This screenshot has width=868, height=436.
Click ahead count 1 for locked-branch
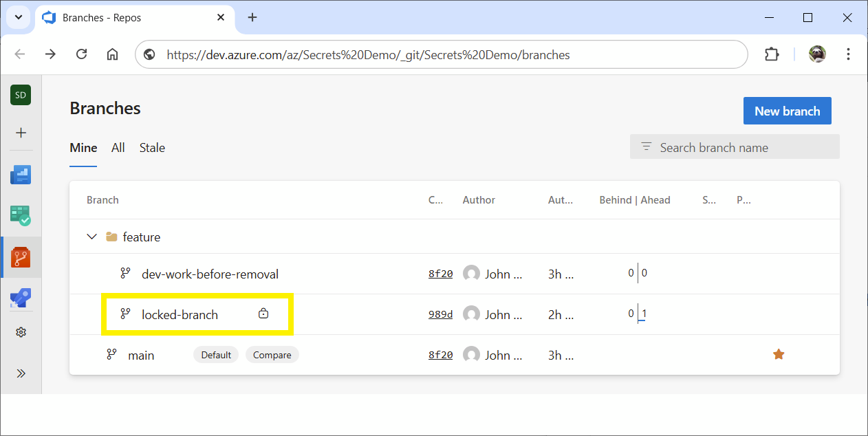644,314
